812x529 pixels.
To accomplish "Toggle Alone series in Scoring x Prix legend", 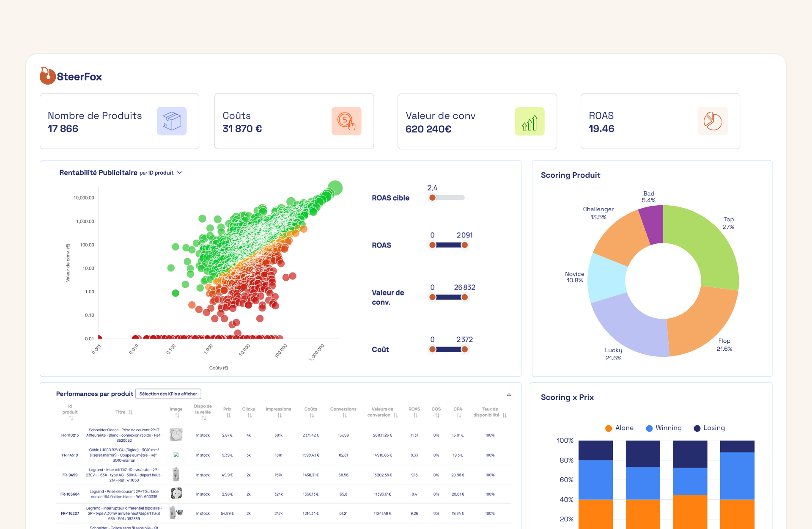I will (x=619, y=428).
